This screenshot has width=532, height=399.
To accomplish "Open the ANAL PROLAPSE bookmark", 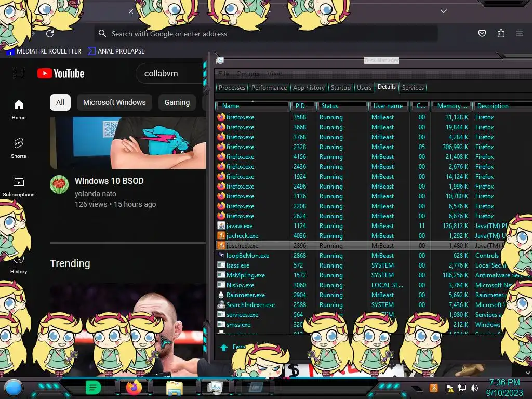I will point(116,51).
